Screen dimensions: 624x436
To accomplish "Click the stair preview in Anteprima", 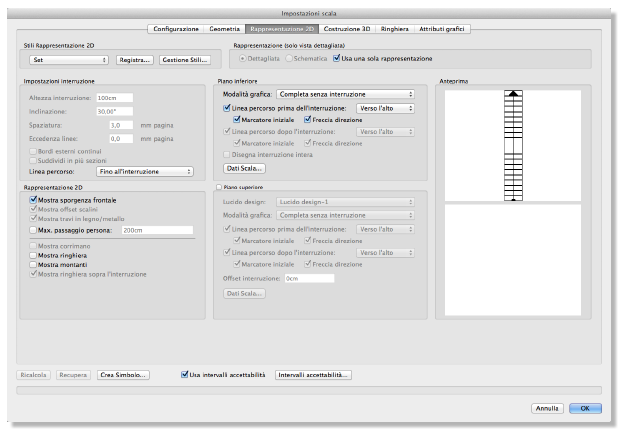I will [513, 146].
